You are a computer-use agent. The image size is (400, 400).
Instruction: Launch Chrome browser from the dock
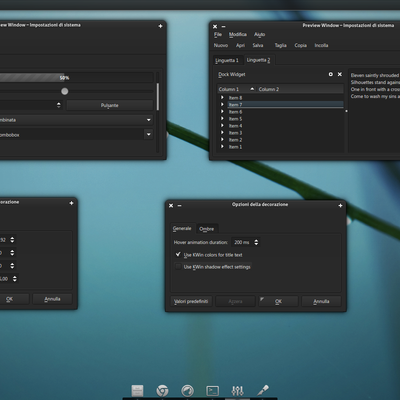point(162,390)
